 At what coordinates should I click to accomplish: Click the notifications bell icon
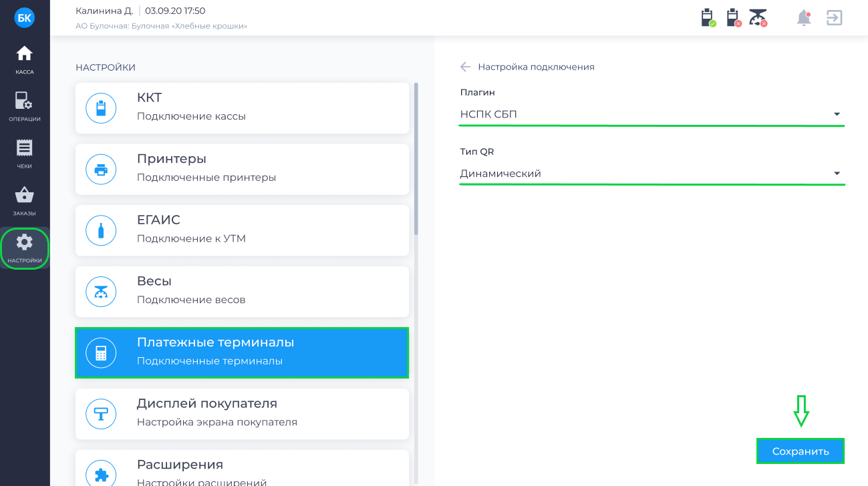[804, 18]
